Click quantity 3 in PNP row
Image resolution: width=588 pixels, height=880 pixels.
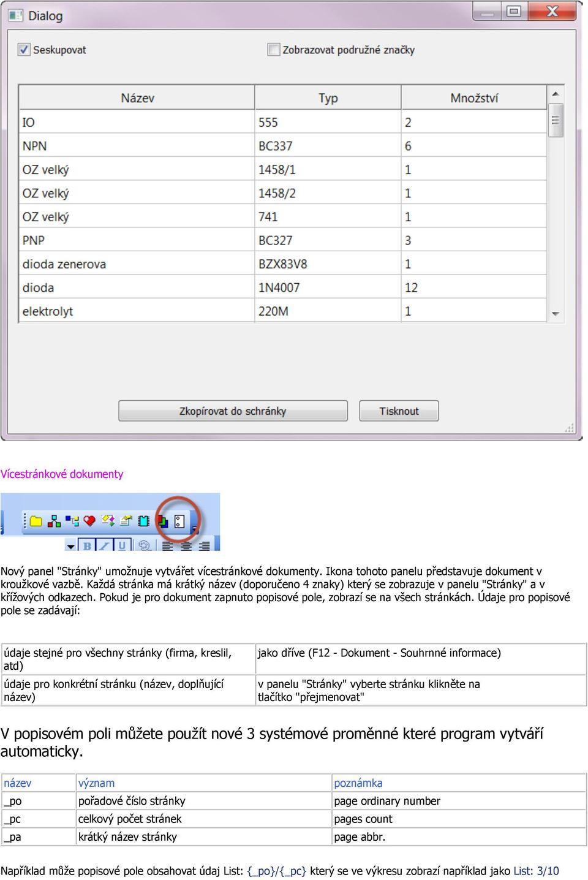[x=474, y=240]
